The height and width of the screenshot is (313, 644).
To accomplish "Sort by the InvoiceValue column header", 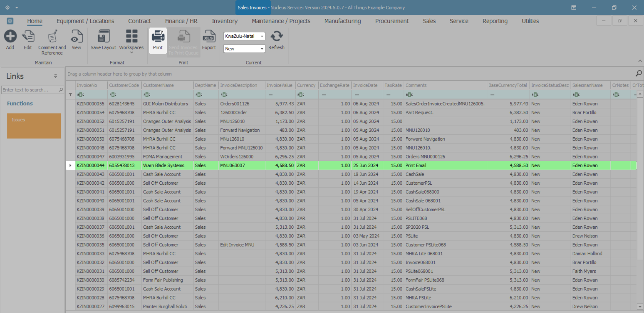I will [280, 85].
